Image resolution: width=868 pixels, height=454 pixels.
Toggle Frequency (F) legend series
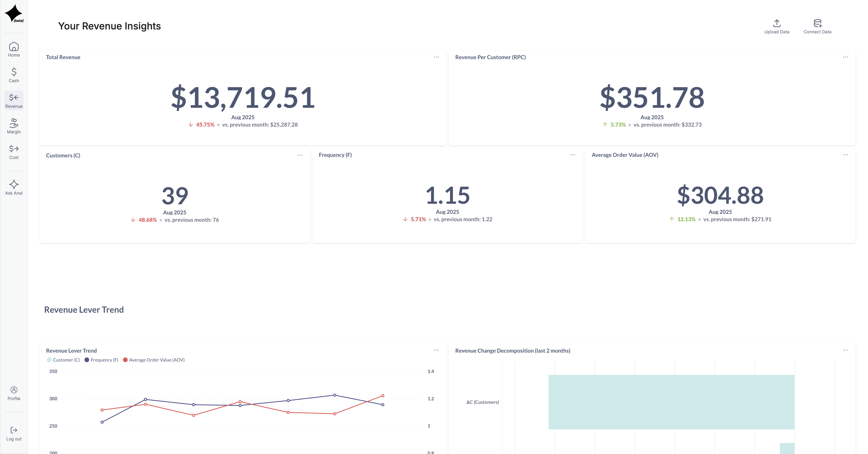(101, 360)
